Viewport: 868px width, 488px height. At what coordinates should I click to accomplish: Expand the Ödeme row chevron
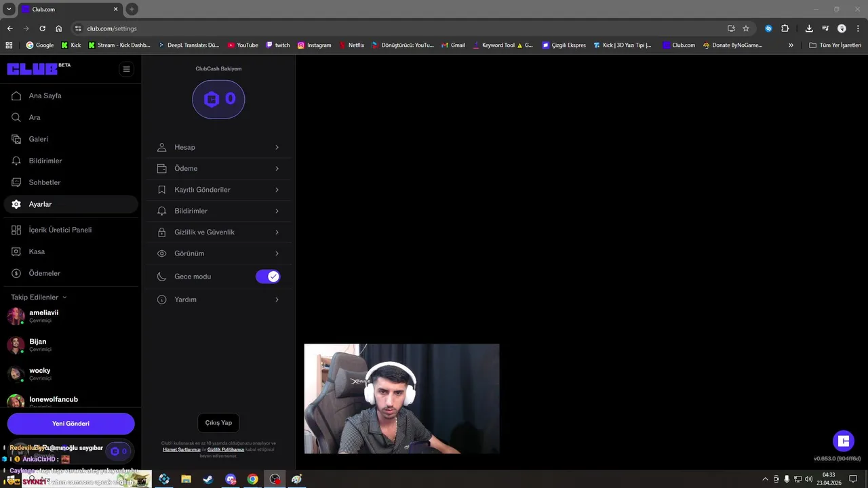pos(277,168)
